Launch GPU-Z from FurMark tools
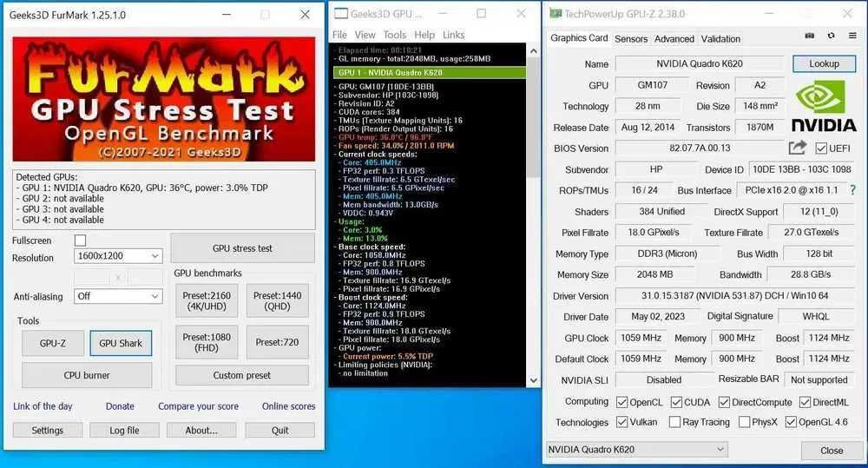 pos(53,343)
